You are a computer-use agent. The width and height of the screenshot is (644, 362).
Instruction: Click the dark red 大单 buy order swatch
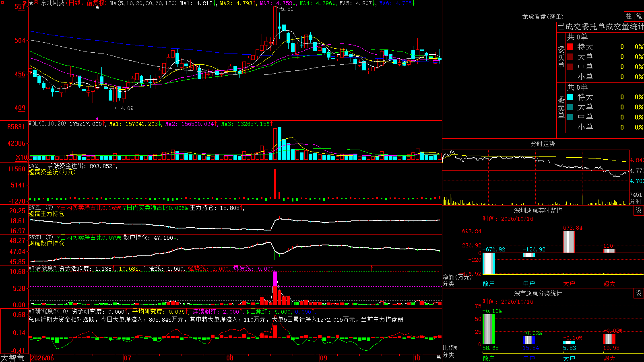(x=570, y=57)
